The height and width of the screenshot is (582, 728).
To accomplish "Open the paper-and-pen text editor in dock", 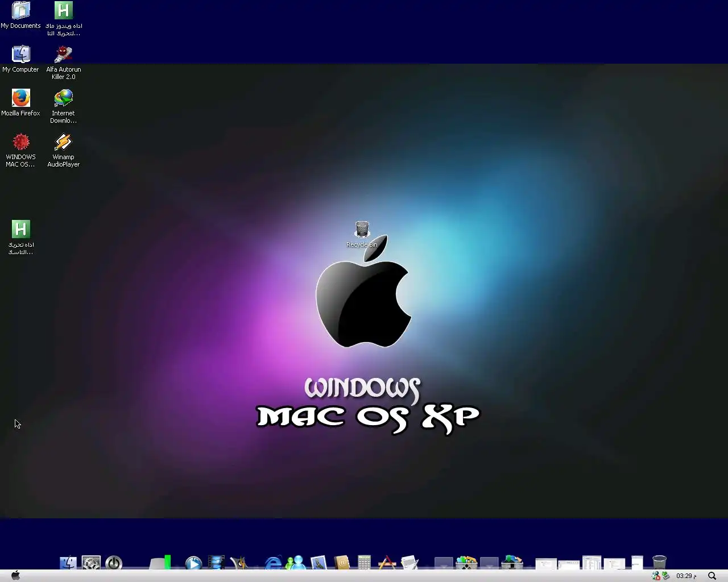I will [409, 563].
